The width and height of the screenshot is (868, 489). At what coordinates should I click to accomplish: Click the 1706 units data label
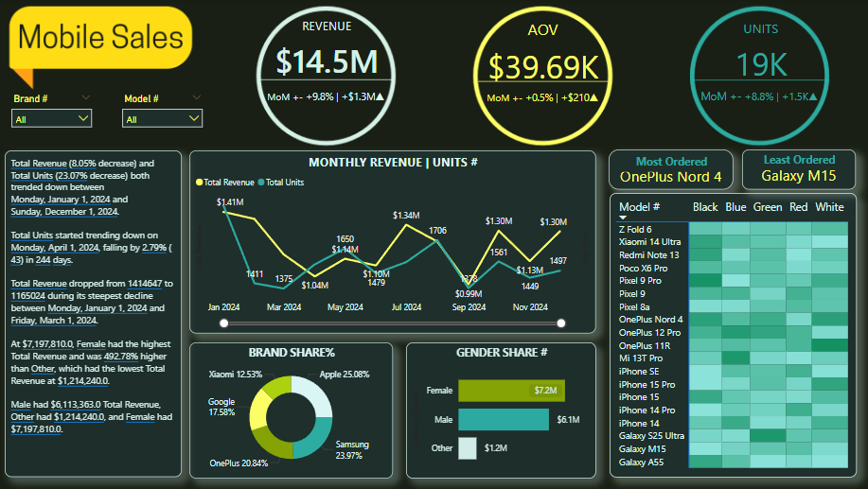pyautogui.click(x=437, y=230)
